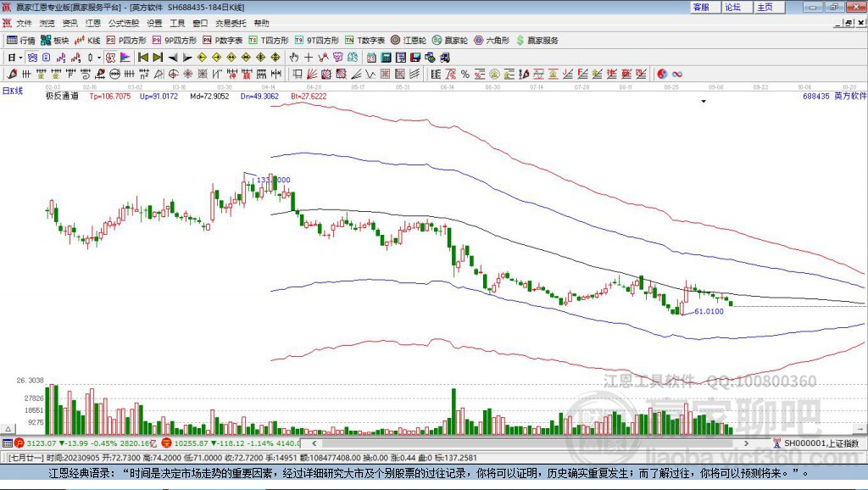Click the volume panel collapse triangle
This screenshot has height=490, width=868.
coord(8,429)
